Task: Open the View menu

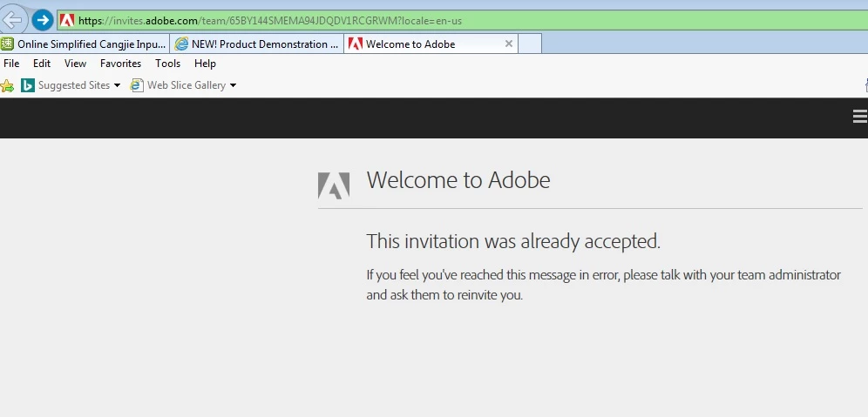Action: click(75, 64)
